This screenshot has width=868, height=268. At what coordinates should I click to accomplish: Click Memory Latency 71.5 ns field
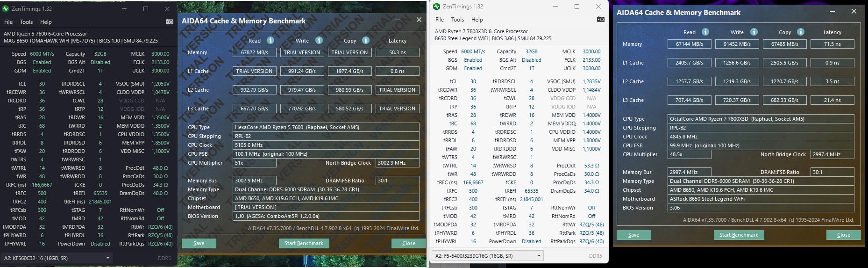pyautogui.click(x=832, y=44)
